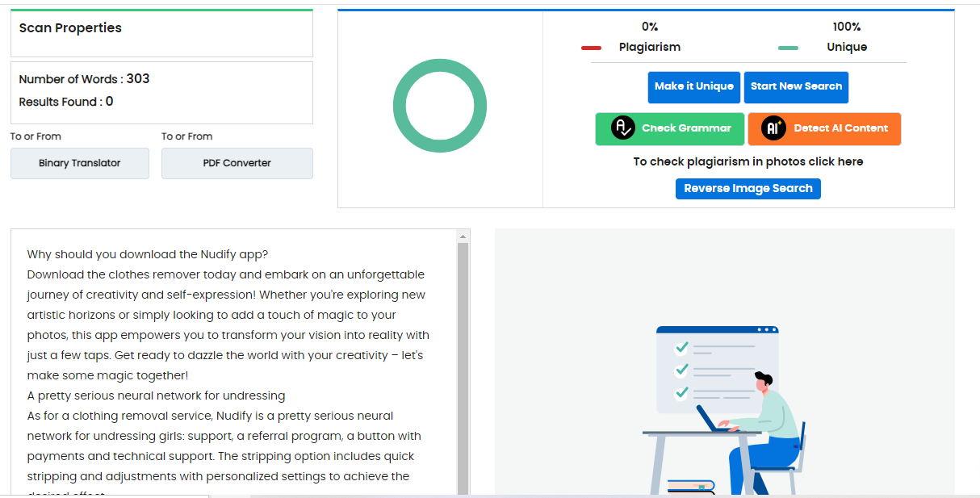The height and width of the screenshot is (498, 980).
Task: Open the Check Grammar tool
Action: pos(670,128)
